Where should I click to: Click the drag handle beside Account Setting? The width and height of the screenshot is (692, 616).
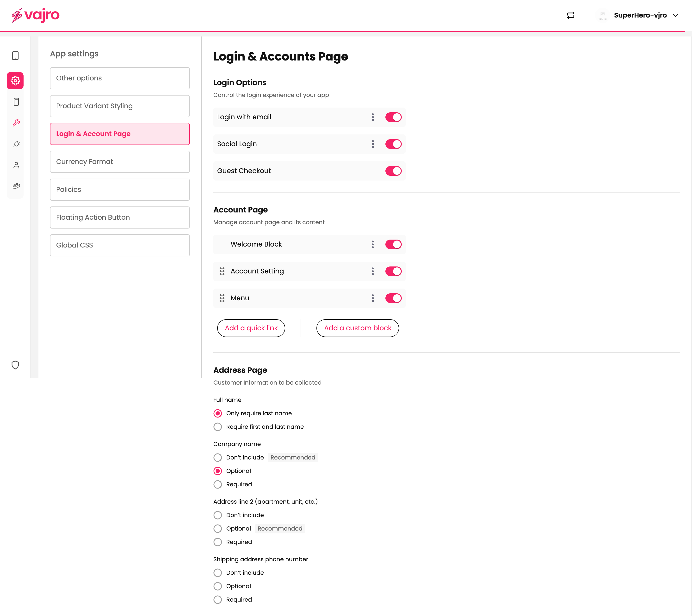(x=222, y=271)
